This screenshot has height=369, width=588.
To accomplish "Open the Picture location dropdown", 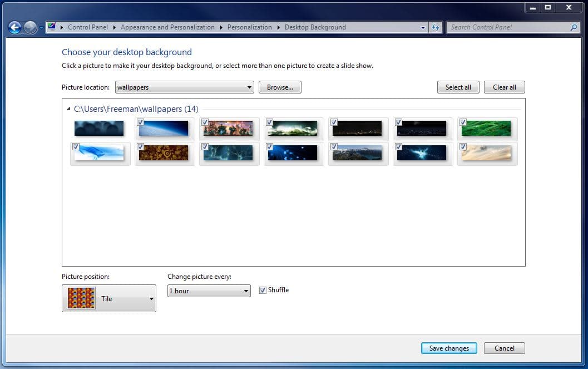I will tap(185, 87).
